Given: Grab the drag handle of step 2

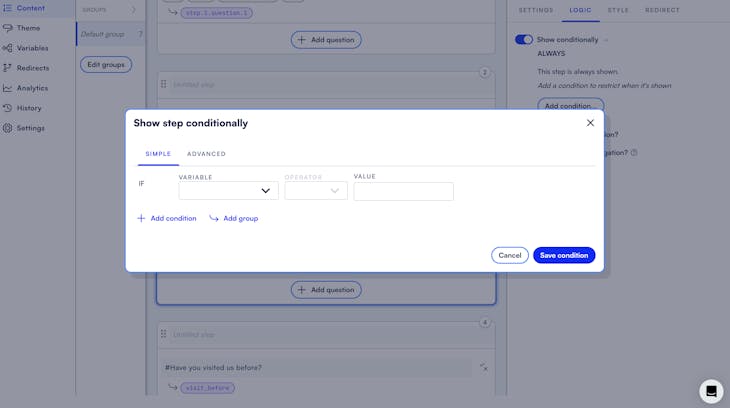Looking at the screenshot, I should 163,84.
